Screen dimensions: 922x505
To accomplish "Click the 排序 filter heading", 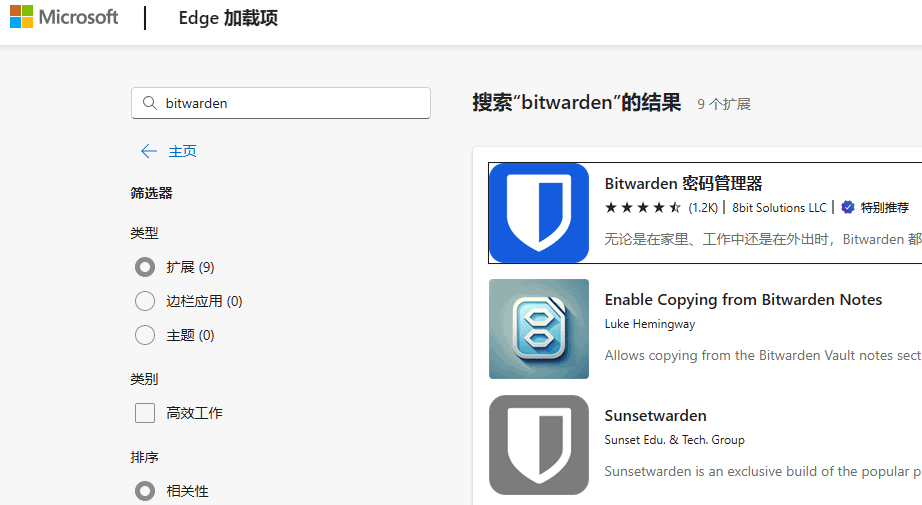I will click(x=144, y=457).
